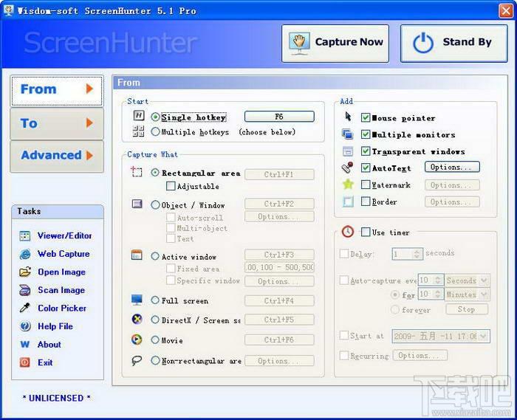Click the About W icon
Image resolution: width=517 pixels, height=420 pixels.
[x=24, y=345]
